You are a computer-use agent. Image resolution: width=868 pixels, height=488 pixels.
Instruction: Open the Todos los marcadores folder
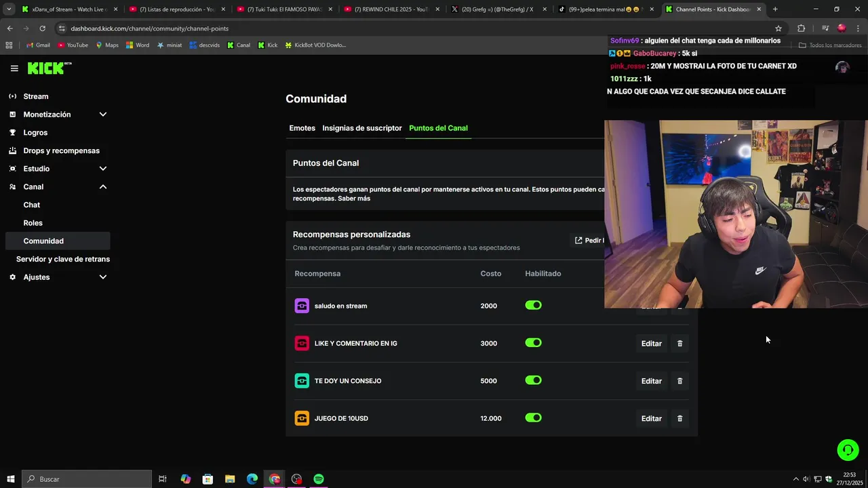coord(830,45)
